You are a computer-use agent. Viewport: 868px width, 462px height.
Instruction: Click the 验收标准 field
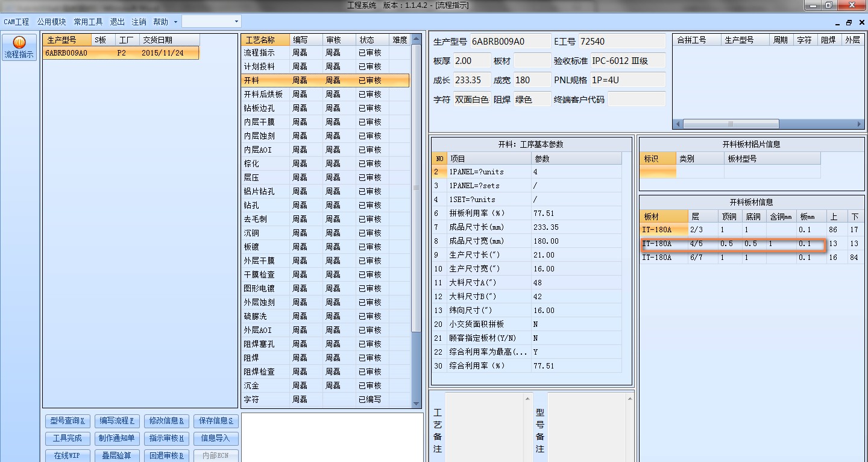(627, 61)
